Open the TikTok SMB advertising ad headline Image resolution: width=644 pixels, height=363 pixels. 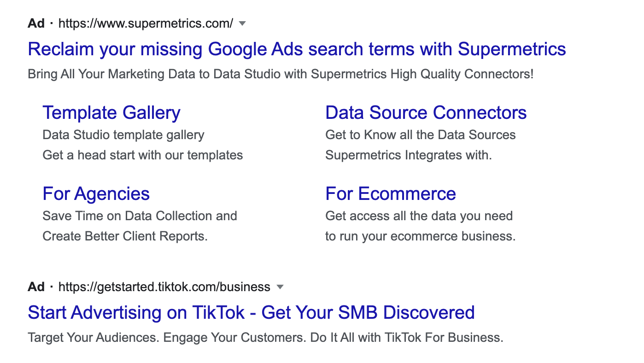[251, 312]
